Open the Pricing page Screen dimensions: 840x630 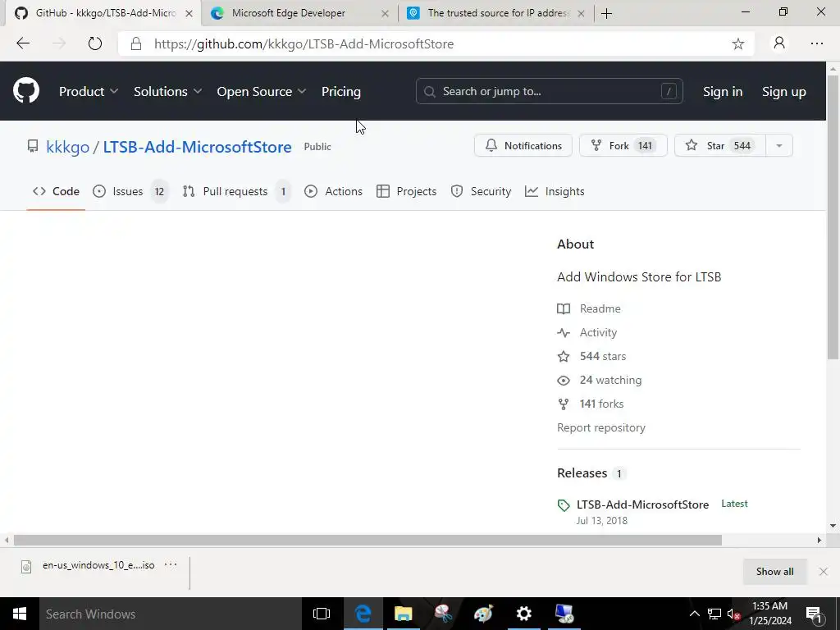[x=340, y=92]
